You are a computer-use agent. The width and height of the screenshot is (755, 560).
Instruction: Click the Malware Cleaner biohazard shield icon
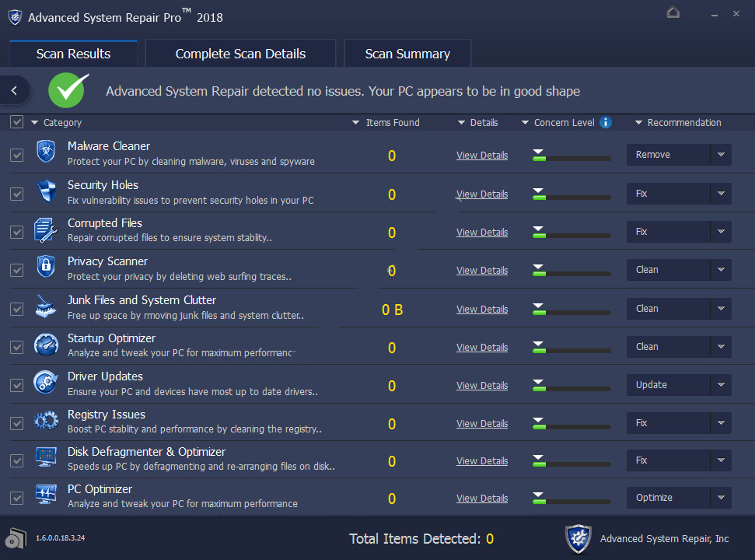[x=46, y=151]
